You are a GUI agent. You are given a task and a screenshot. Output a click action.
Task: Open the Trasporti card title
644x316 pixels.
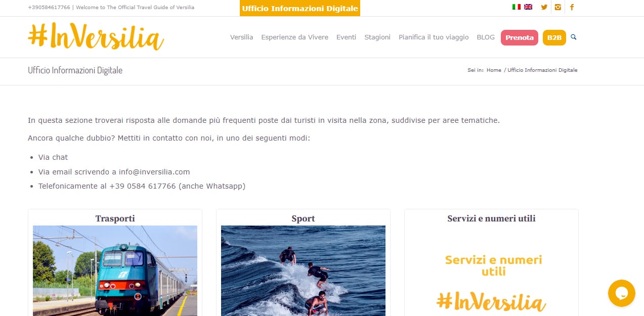tap(115, 218)
